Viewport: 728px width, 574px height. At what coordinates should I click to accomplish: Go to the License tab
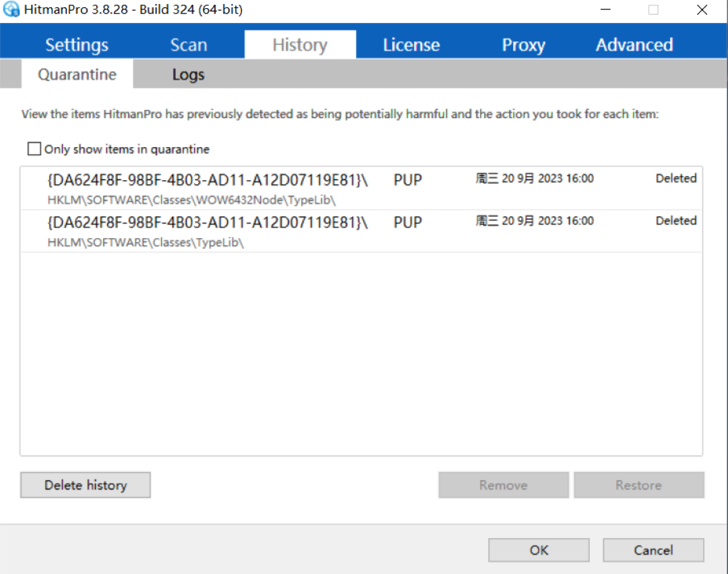(x=411, y=45)
